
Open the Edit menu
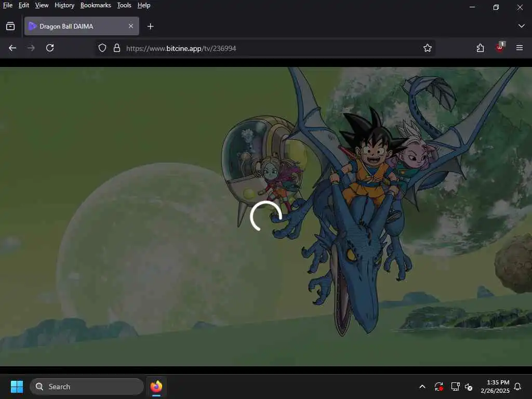point(23,5)
